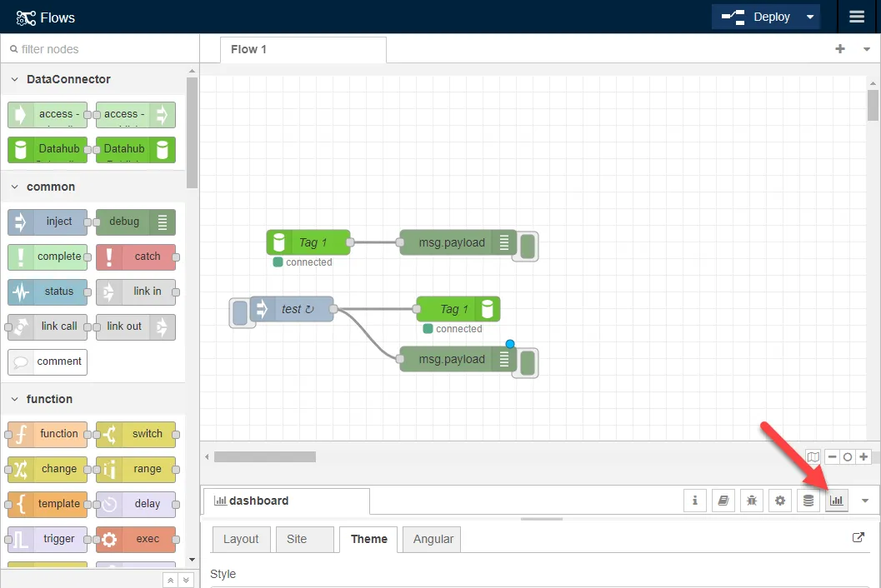
Task: Open the help book sidebar tab
Action: tap(723, 501)
